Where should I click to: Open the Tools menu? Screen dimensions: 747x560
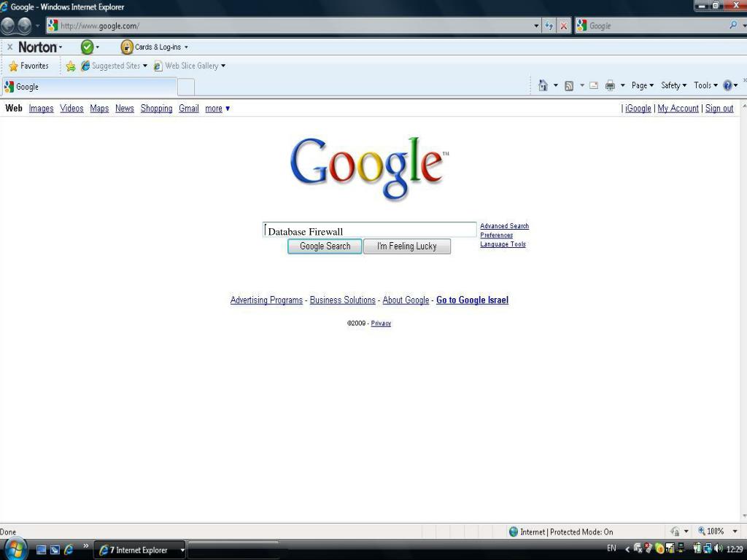click(705, 85)
